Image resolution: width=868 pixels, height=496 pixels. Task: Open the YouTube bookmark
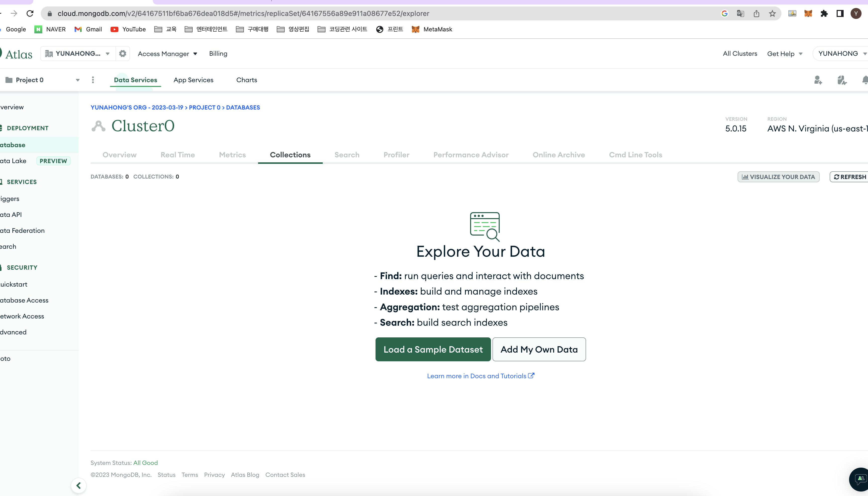tap(128, 29)
